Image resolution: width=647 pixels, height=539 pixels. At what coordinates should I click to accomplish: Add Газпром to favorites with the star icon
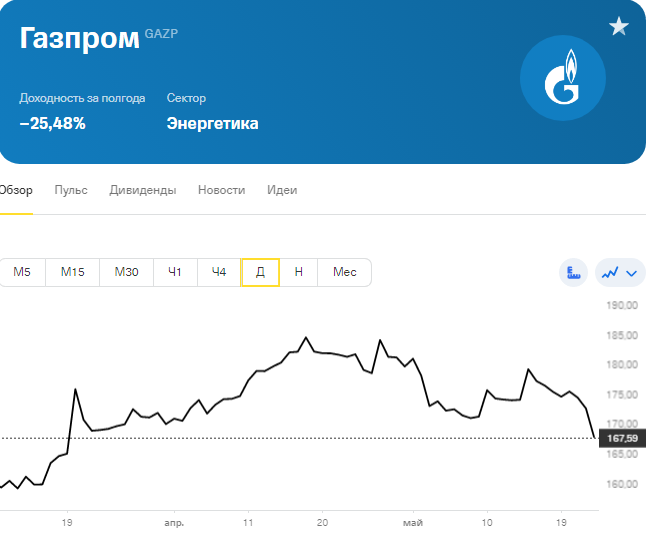coord(619,26)
